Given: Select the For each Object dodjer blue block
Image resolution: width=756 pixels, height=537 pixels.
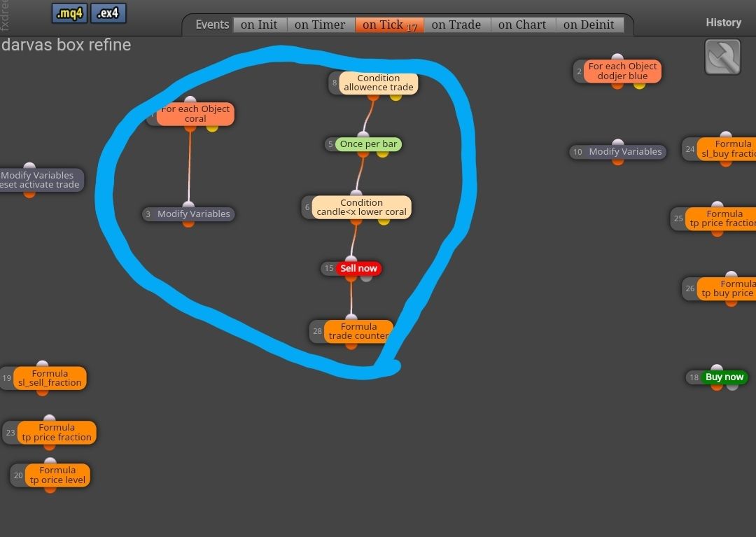Looking at the screenshot, I should coord(622,71).
